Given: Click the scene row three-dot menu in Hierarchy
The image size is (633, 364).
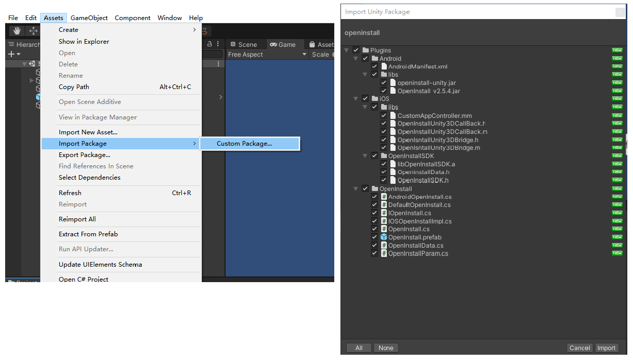Looking at the screenshot, I should click(218, 64).
